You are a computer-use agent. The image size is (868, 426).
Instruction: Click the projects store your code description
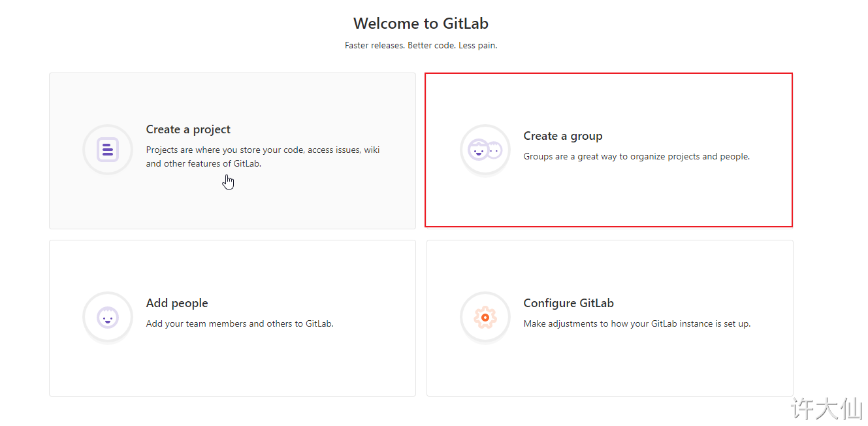tap(263, 157)
